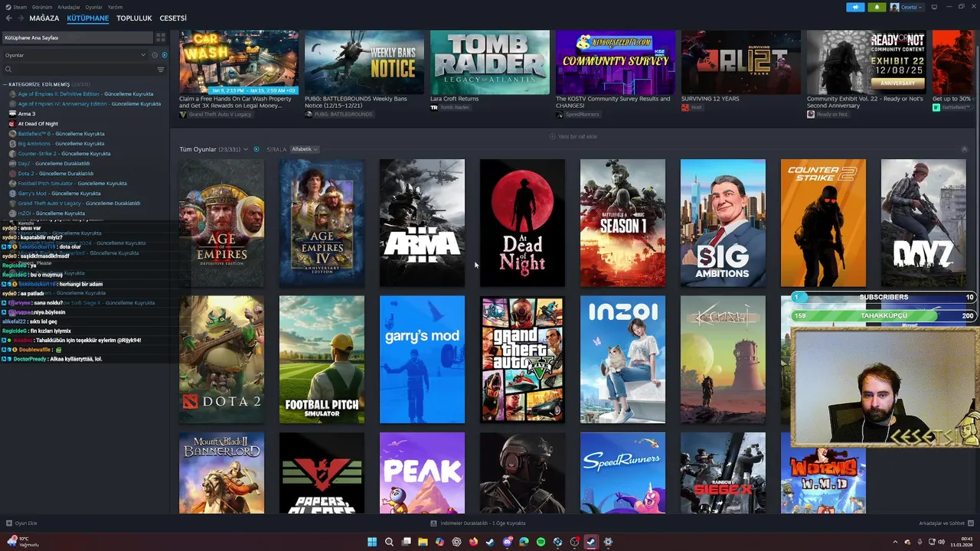The width and height of the screenshot is (980, 551).
Task: Open At Dead of Night cover
Action: (522, 223)
